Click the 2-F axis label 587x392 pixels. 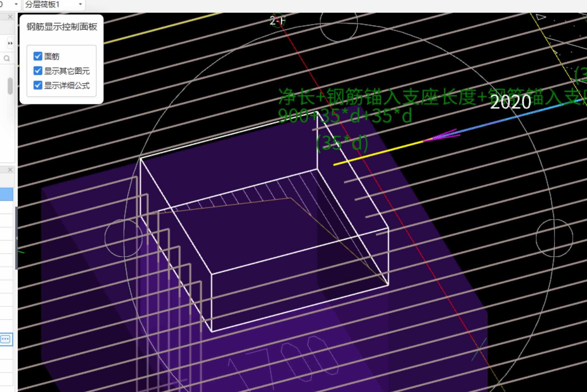click(277, 21)
